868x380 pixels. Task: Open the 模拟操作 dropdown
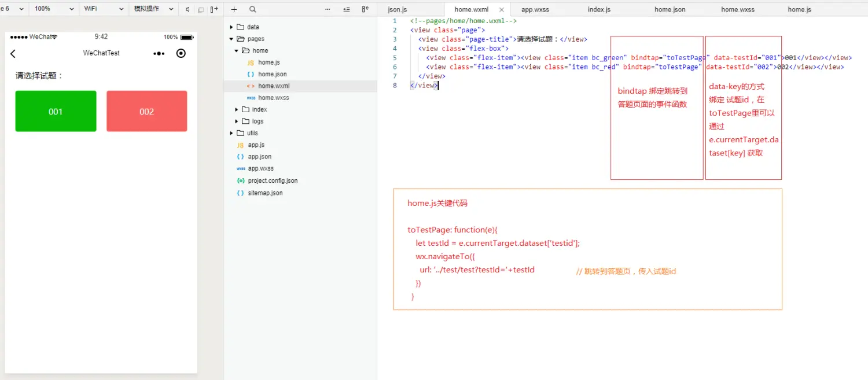tap(154, 9)
